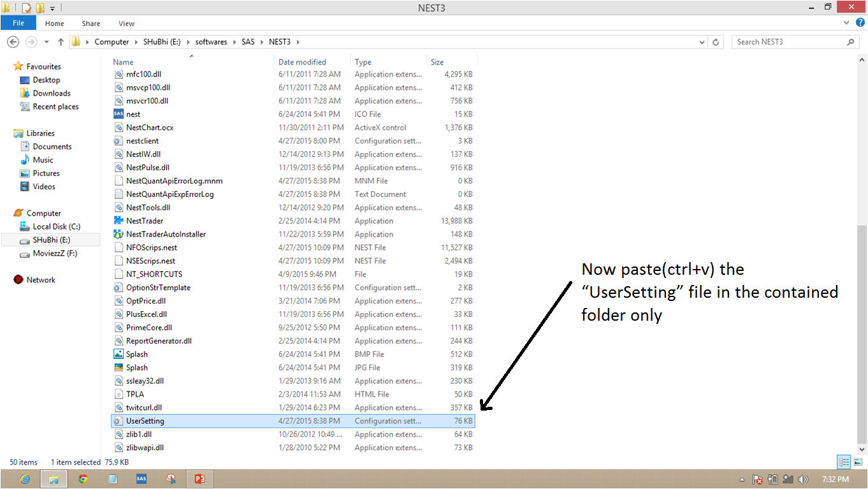Click the Back navigation arrow

[13, 42]
